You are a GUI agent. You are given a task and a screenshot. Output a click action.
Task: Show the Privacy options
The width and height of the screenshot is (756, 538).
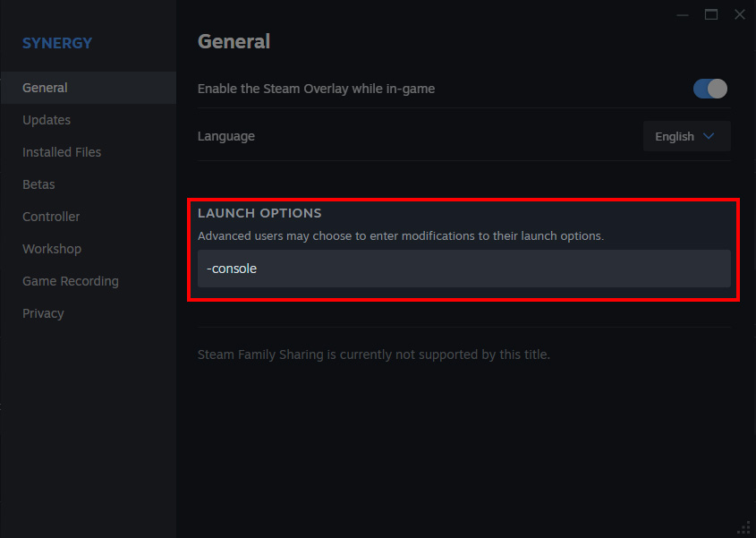coord(43,313)
